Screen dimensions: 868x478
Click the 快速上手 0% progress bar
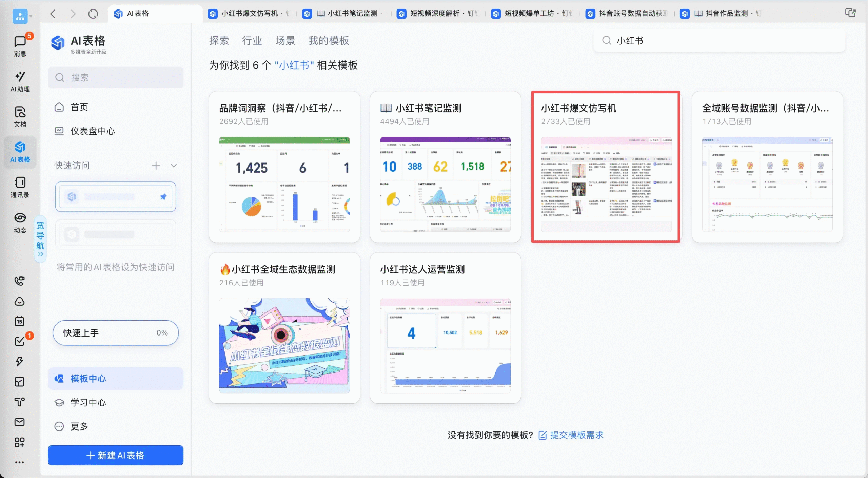[x=116, y=333]
